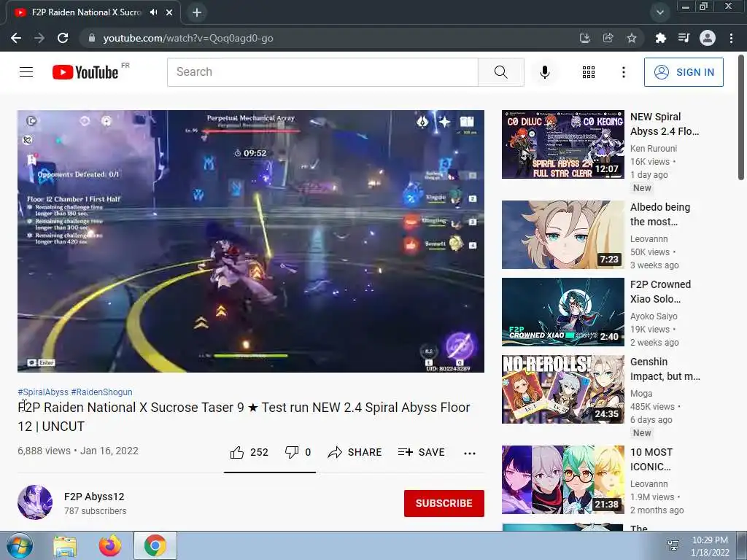
Task: Open the #RaidenShogun hashtag link
Action: tap(101, 392)
